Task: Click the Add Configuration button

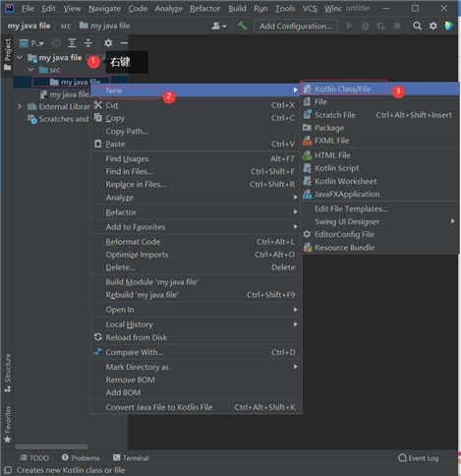Action: click(296, 26)
